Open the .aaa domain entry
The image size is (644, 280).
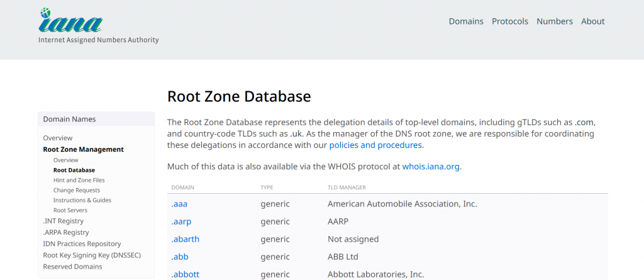[x=179, y=204]
